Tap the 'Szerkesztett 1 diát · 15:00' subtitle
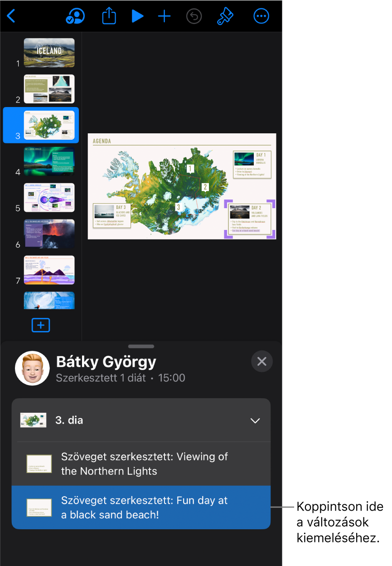This screenshot has height=566, width=392. coord(121,378)
